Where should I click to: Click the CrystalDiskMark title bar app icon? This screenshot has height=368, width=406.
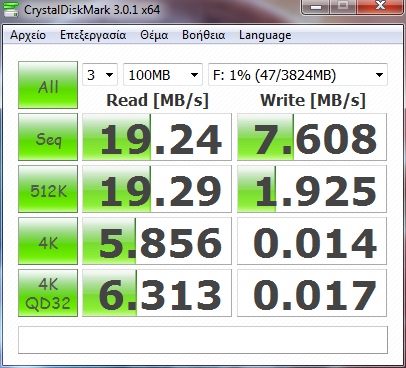(x=10, y=9)
